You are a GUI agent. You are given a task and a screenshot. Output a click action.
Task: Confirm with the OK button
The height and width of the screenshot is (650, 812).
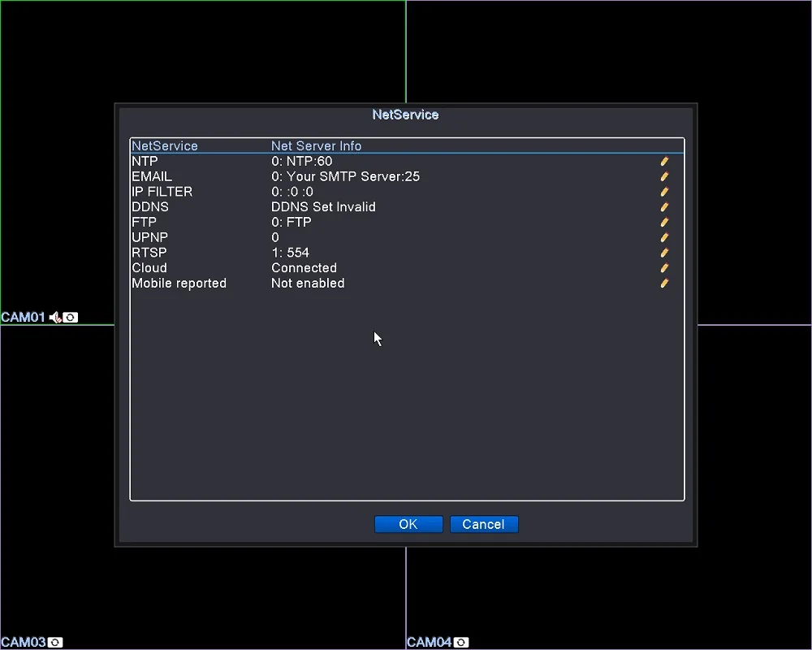[408, 524]
